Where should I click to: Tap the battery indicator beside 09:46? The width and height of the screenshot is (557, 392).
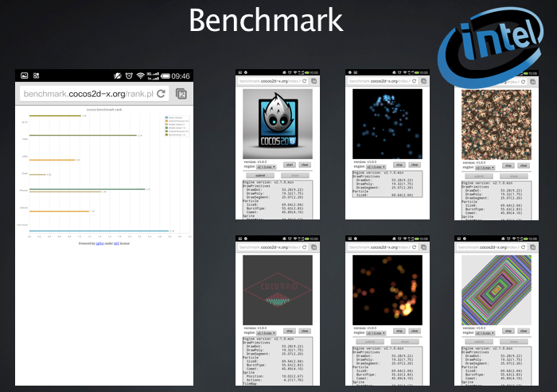(166, 76)
